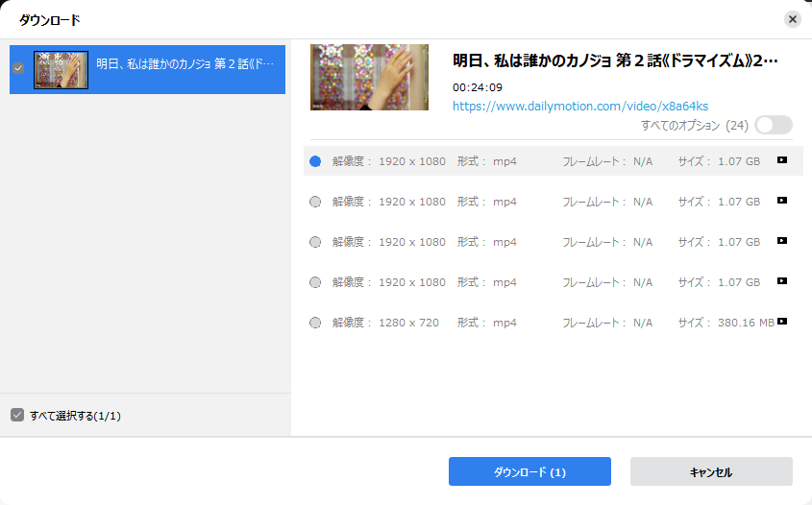
Task: Open the dailymotion.com video link
Action: [580, 106]
